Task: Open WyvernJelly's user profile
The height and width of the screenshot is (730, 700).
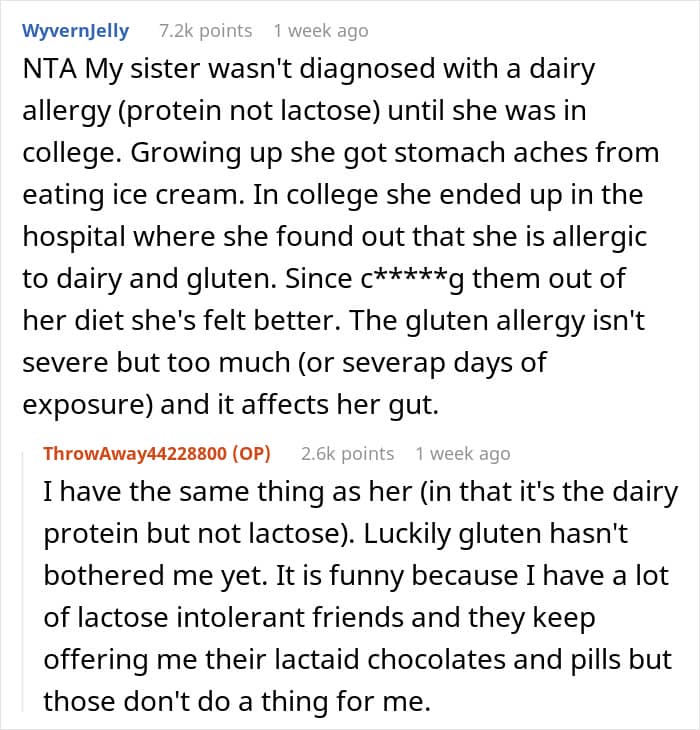Action: pyautogui.click(x=75, y=31)
